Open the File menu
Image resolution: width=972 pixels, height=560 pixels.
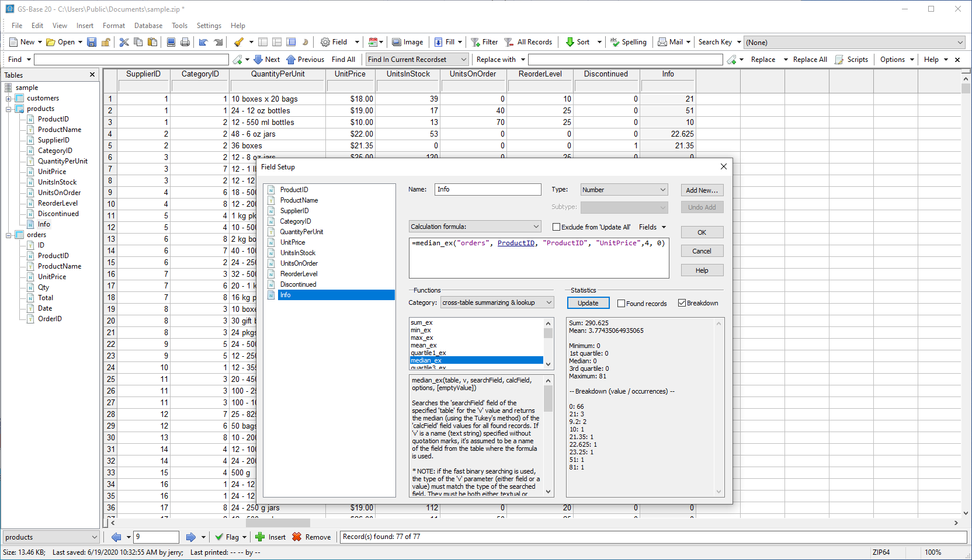(x=17, y=26)
